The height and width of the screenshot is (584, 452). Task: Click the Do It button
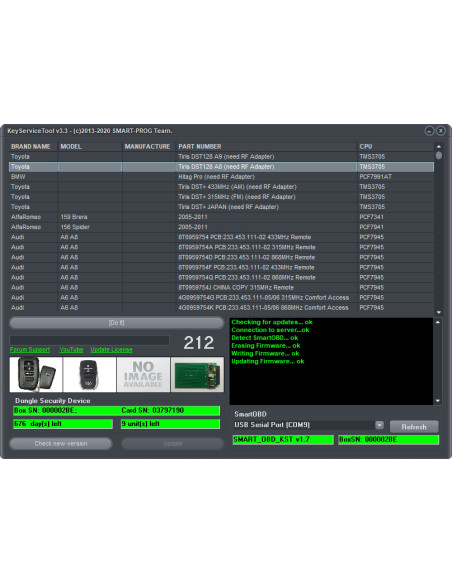click(x=117, y=323)
